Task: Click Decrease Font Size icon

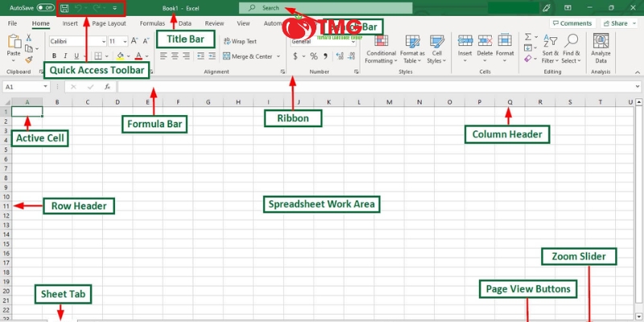Action: [146, 41]
